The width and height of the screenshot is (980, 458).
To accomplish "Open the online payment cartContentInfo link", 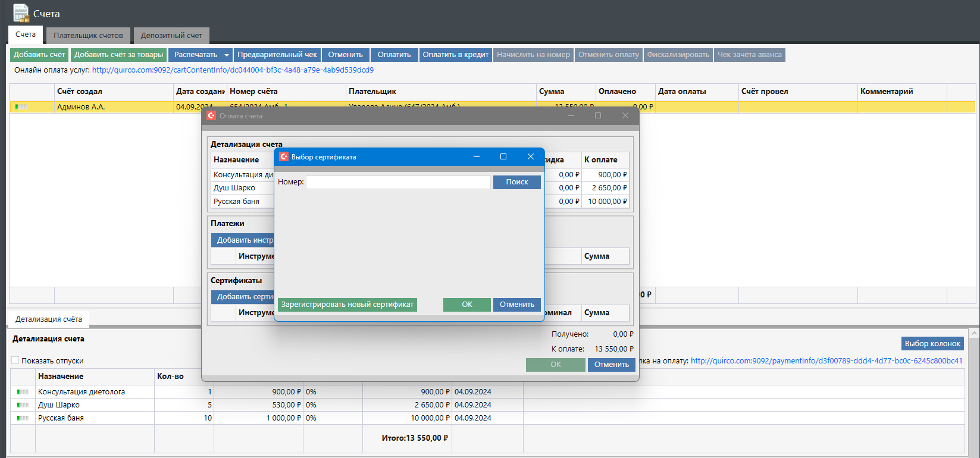I will pos(233,70).
